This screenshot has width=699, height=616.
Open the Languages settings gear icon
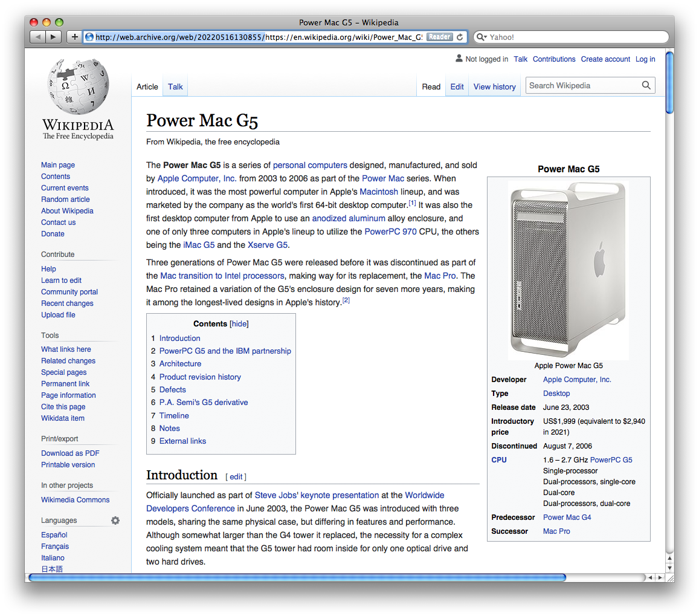pos(115,520)
